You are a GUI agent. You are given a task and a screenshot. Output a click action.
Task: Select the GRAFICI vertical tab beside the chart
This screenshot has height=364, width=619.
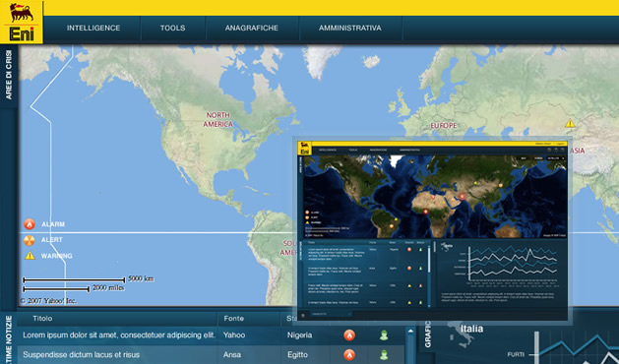427,334
